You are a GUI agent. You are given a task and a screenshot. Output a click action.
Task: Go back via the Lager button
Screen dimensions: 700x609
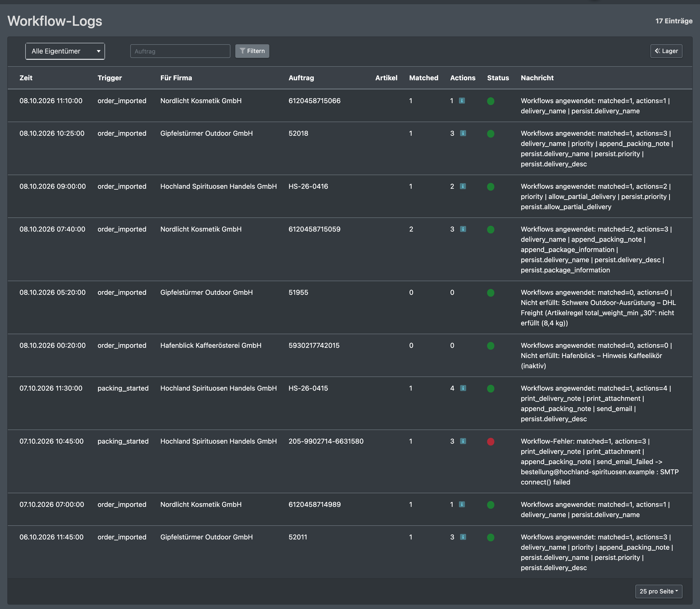coord(666,51)
